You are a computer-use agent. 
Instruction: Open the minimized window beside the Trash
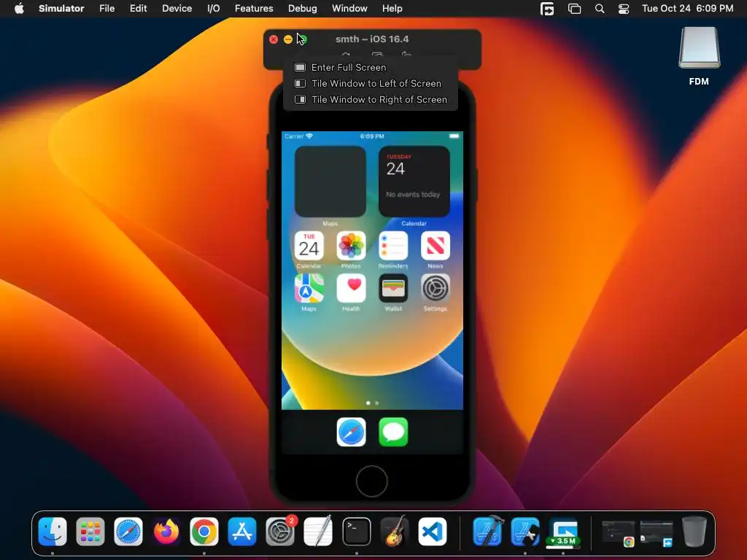657,533
